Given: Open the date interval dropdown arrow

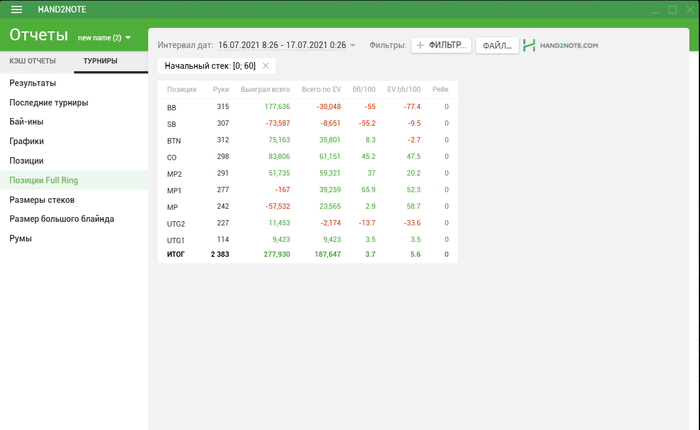Looking at the screenshot, I should pos(353,45).
